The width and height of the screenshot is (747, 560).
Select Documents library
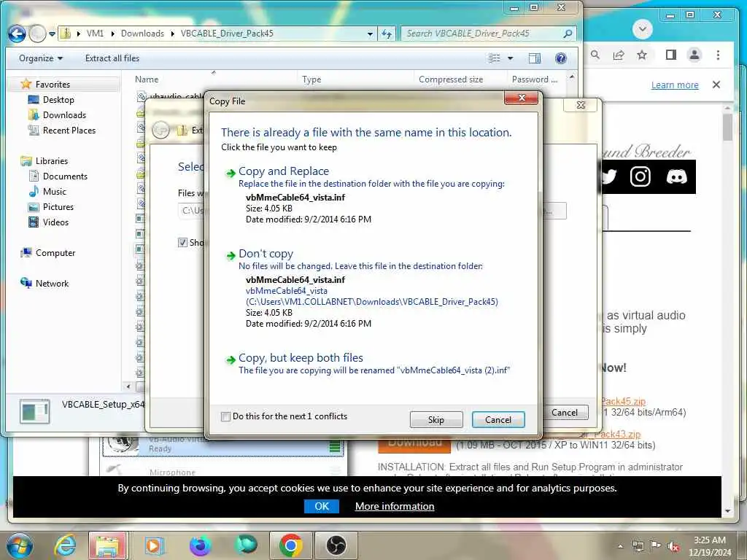click(x=65, y=176)
